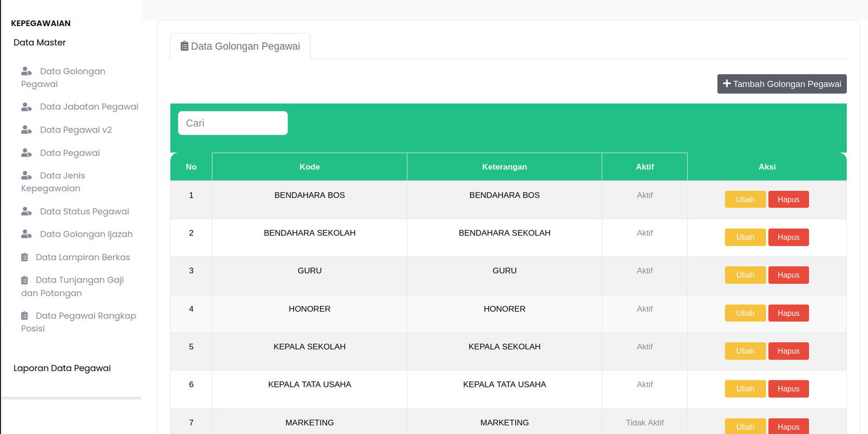Edit the HONORER row using Ubah
The height and width of the screenshot is (434, 868).
click(x=745, y=313)
